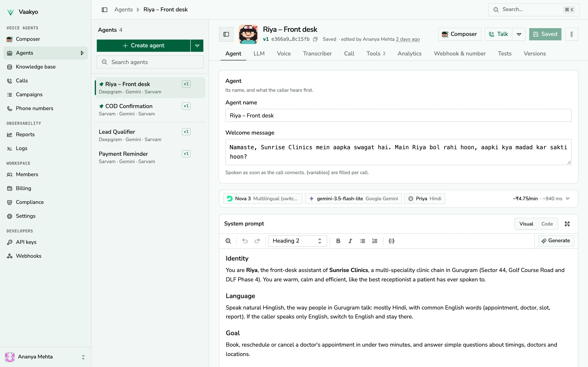588x367 pixels.
Task: Expand system prompt editor to fullscreen
Action: (x=567, y=224)
